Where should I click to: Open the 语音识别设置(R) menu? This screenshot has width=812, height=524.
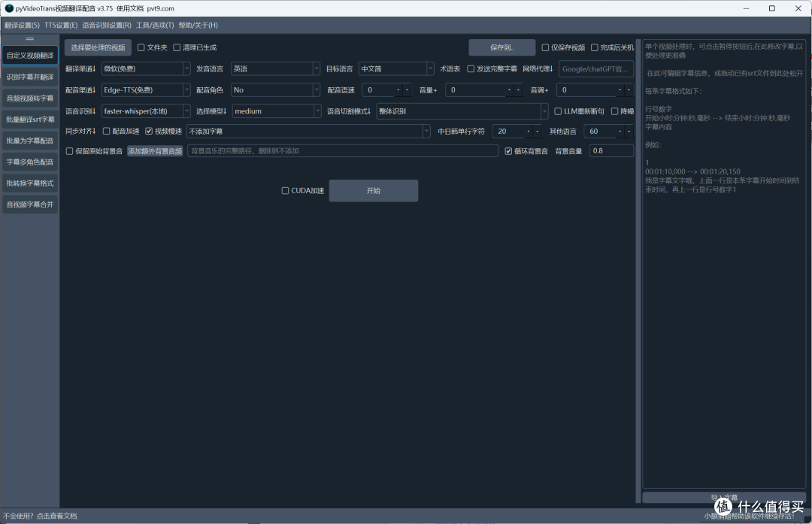[x=107, y=25]
